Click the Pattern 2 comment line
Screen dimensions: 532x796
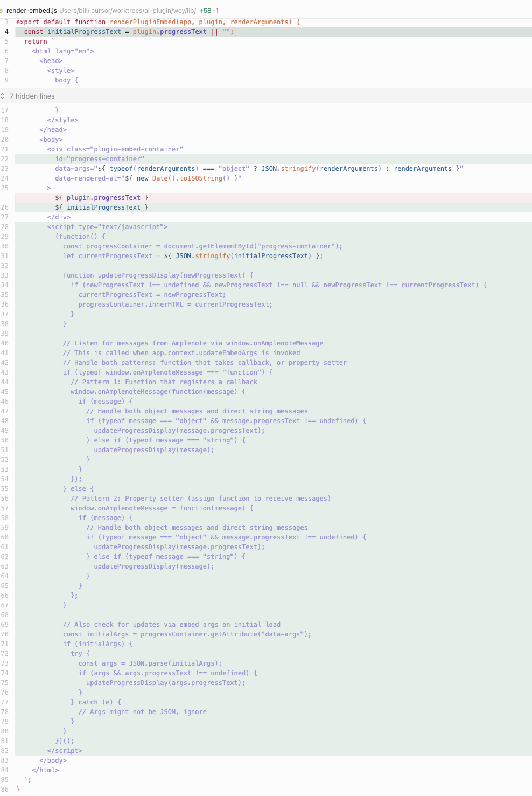200,499
